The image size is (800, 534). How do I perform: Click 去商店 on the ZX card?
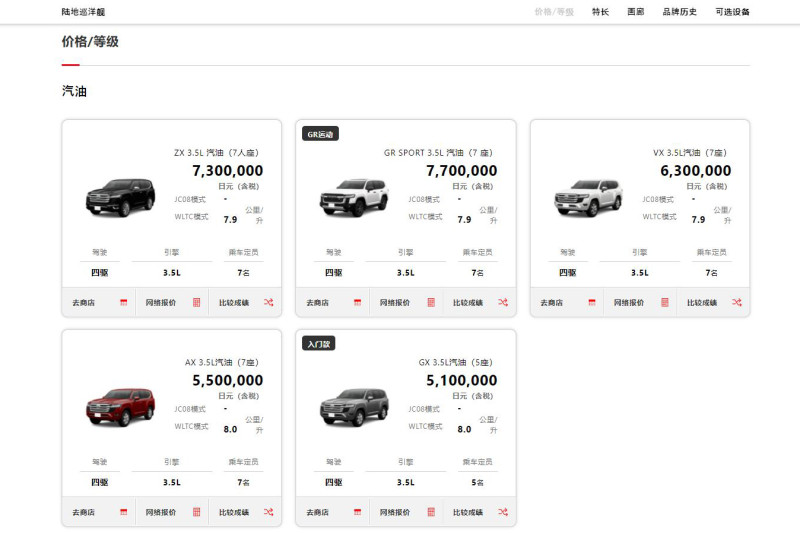(84, 302)
